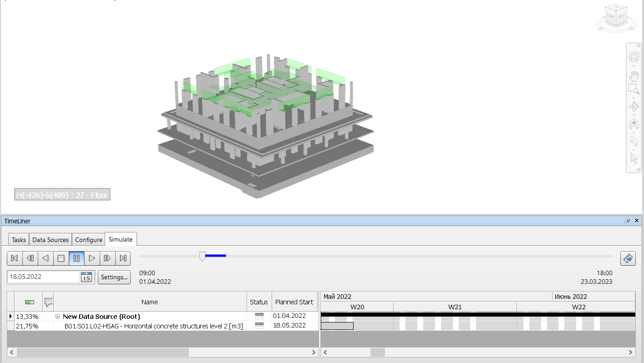This screenshot has height=363, width=644.
Task: Rewind simulation to the start
Action: point(15,258)
